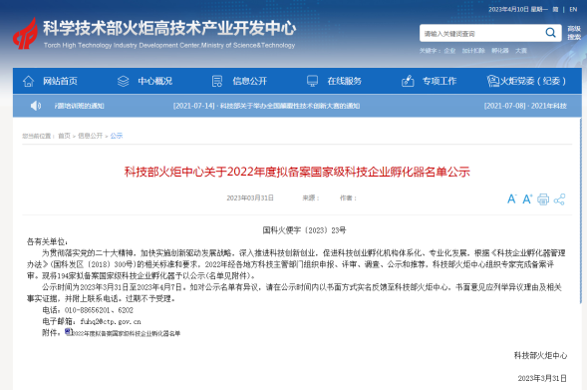The width and height of the screenshot is (588, 391).
Task: Click the closing date 2023年3月31日
Action: click(x=542, y=378)
